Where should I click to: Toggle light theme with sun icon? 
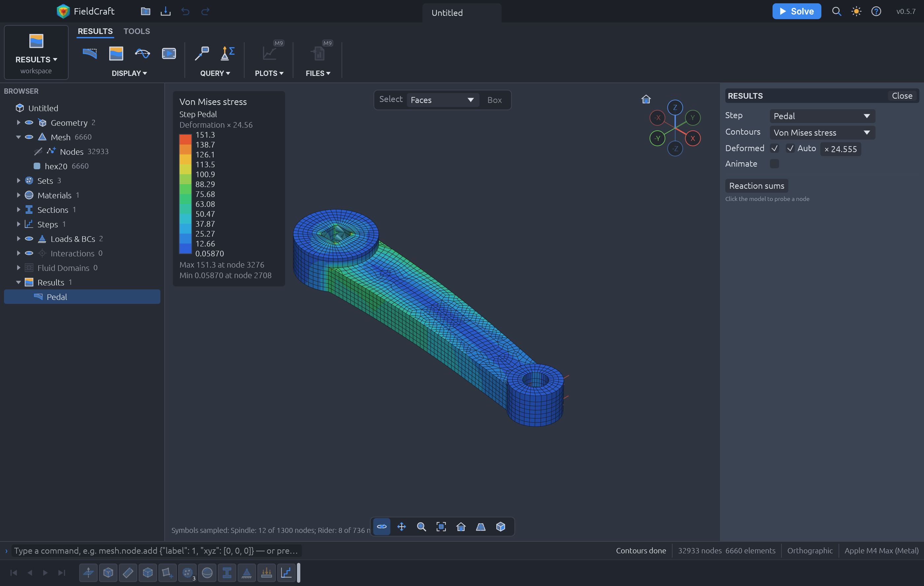point(856,11)
